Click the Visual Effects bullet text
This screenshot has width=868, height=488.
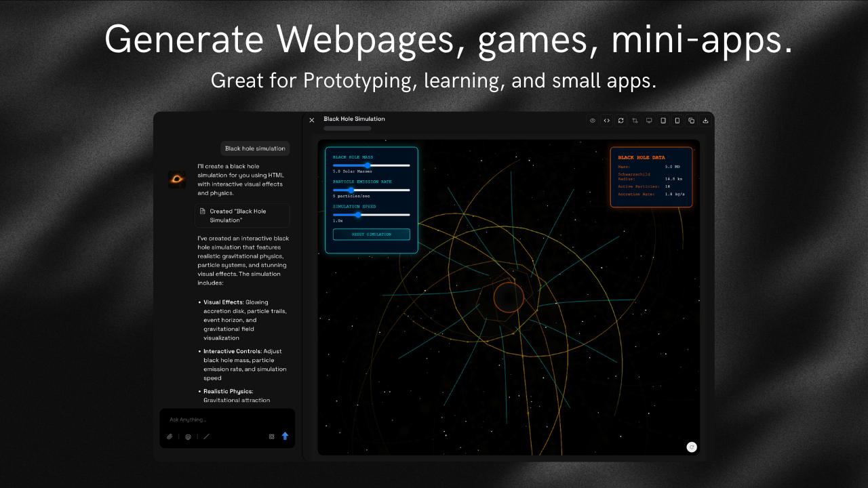245,320
